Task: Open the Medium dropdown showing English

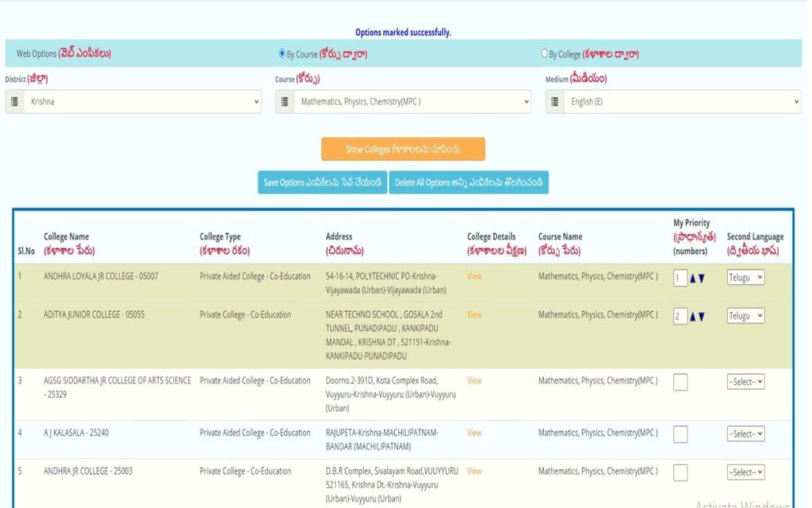Action: pos(682,102)
